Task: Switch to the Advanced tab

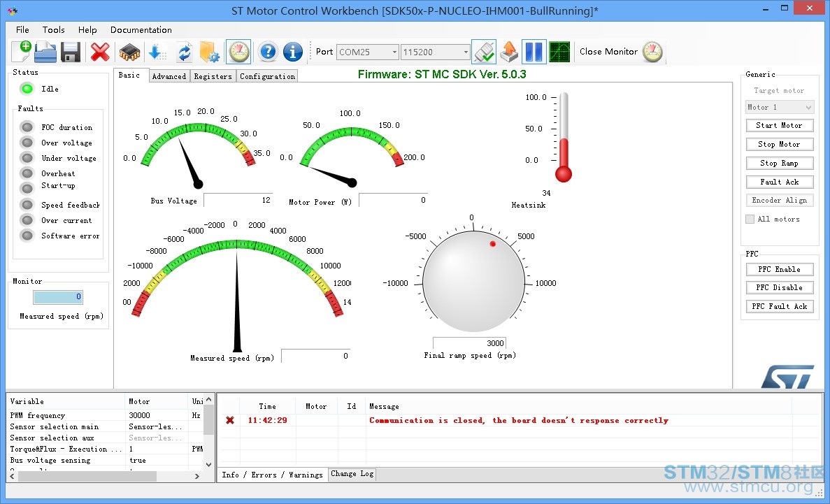Action: (x=169, y=76)
